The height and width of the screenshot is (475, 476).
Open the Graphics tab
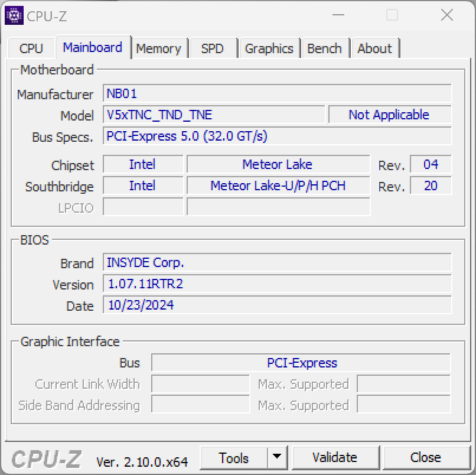[x=269, y=48]
